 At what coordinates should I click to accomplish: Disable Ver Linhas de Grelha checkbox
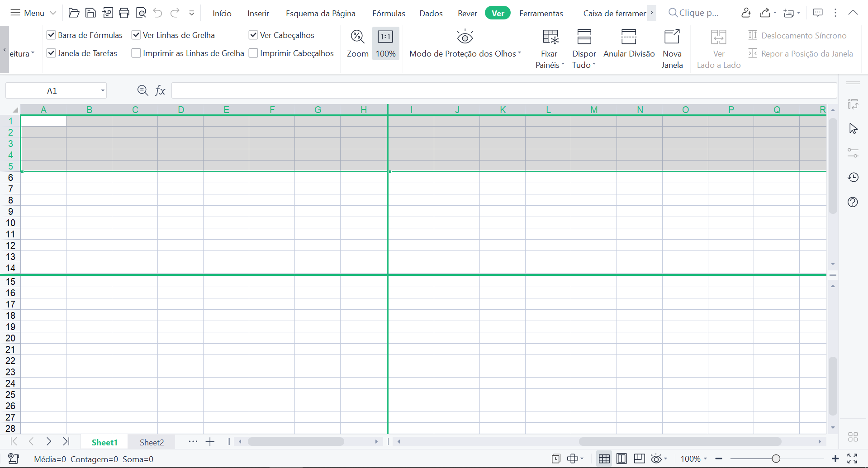click(136, 35)
